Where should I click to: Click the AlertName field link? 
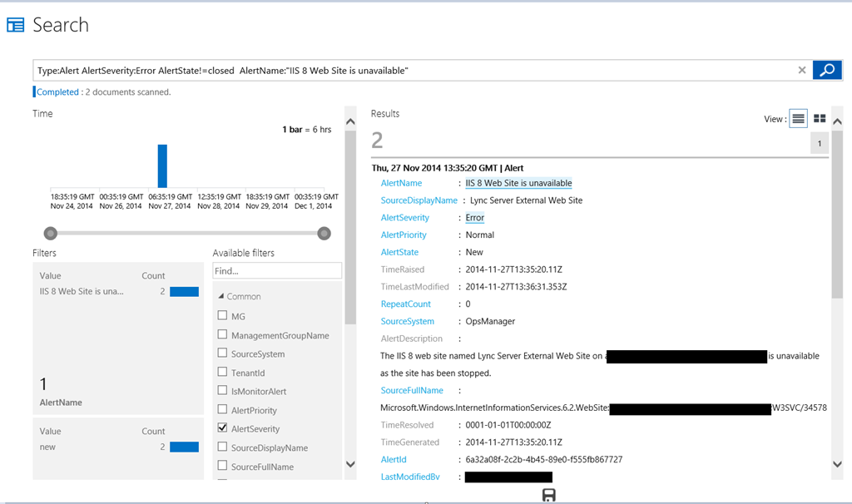401,183
